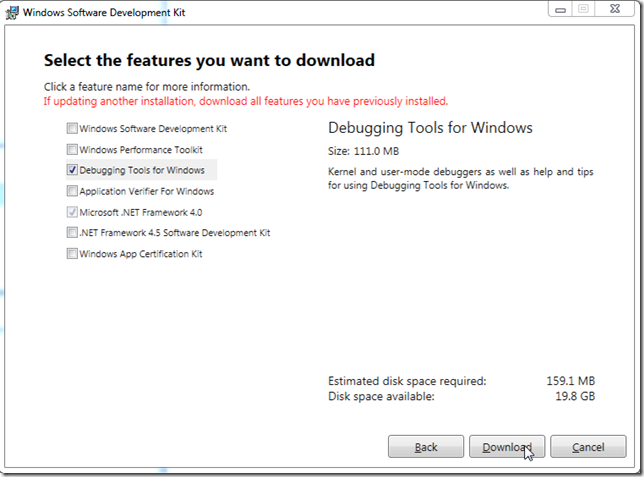Minimize the SDK setup window

click(x=560, y=9)
